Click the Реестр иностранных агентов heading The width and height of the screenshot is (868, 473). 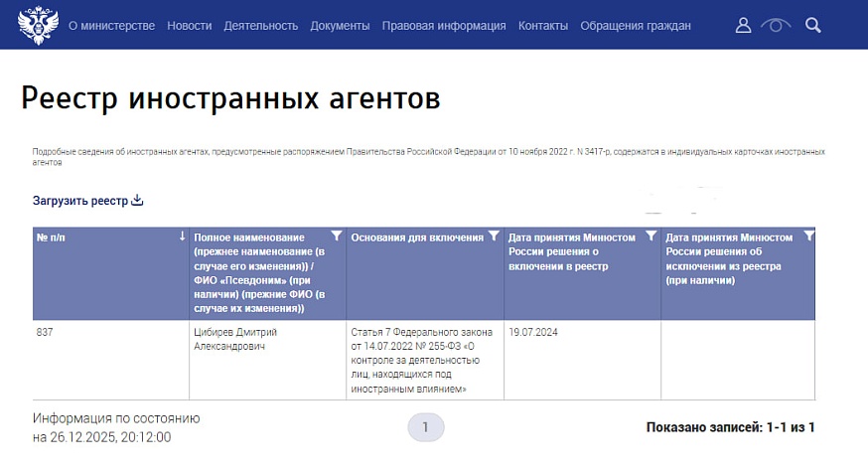tap(230, 98)
